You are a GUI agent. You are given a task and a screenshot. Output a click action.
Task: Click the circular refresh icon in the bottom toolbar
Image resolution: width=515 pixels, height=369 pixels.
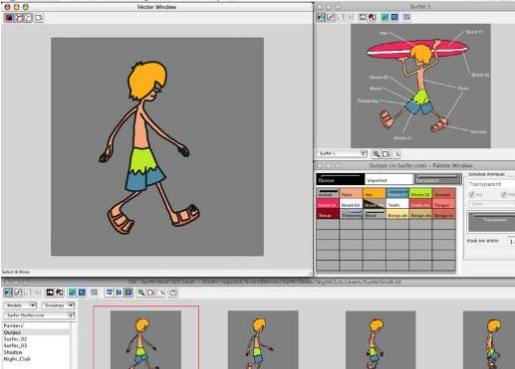[x=173, y=293]
